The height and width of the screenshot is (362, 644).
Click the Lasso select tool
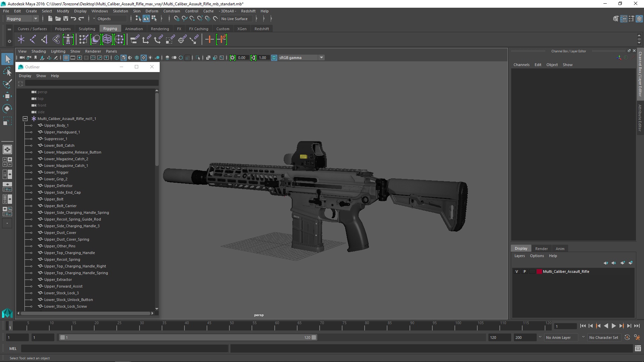(x=7, y=71)
